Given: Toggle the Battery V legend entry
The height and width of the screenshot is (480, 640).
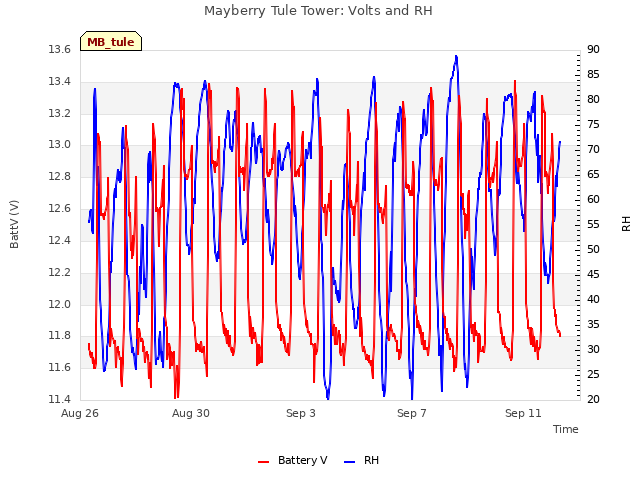Looking at the screenshot, I should pos(292,460).
